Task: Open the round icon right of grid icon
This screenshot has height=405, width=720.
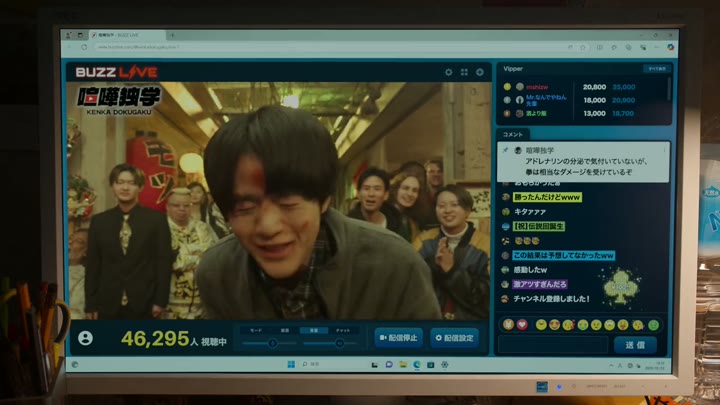Action: tap(480, 72)
